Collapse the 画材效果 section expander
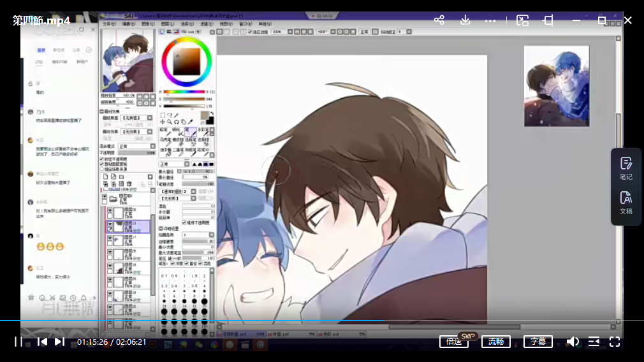Image resolution: width=644 pixels, height=362 pixels. [x=101, y=112]
